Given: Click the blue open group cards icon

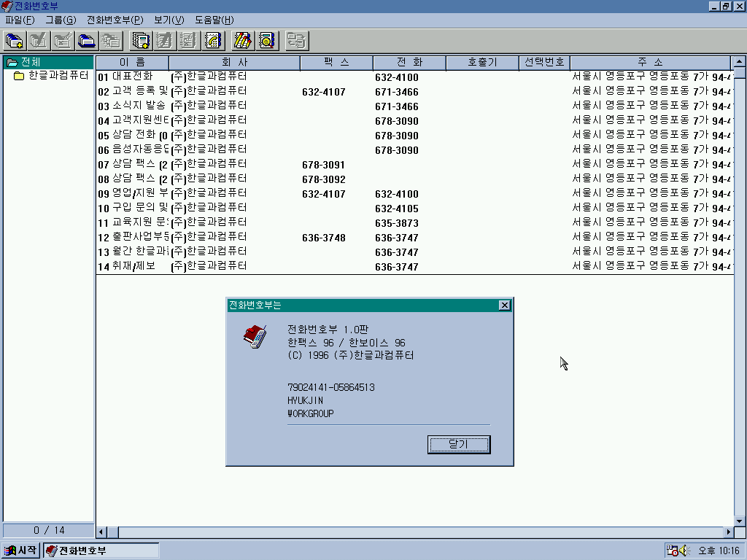Looking at the screenshot, I should (87, 41).
